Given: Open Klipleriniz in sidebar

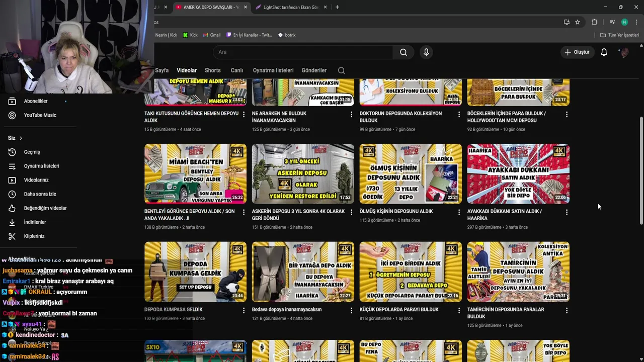Looking at the screenshot, I should 35,236.
